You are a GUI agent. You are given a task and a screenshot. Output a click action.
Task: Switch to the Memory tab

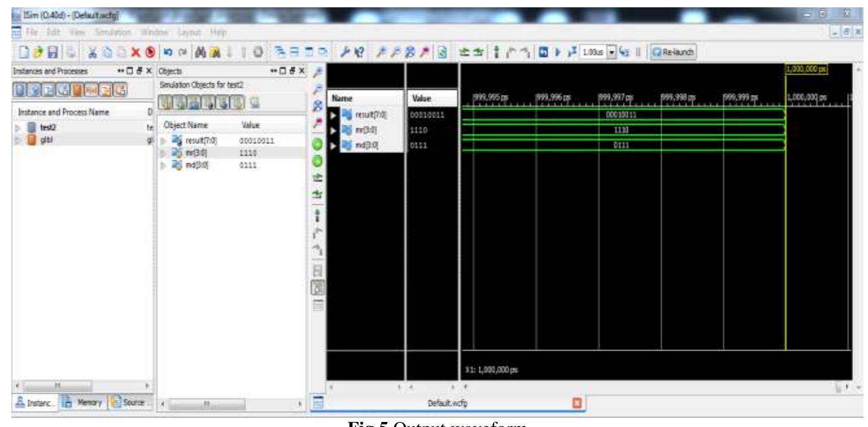tap(83, 403)
